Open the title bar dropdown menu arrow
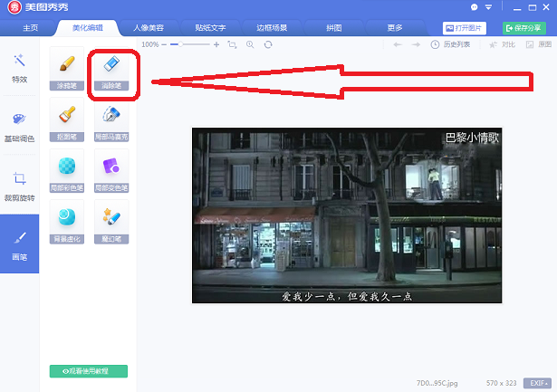Viewport: 557px width, 392px height. coord(489,7)
